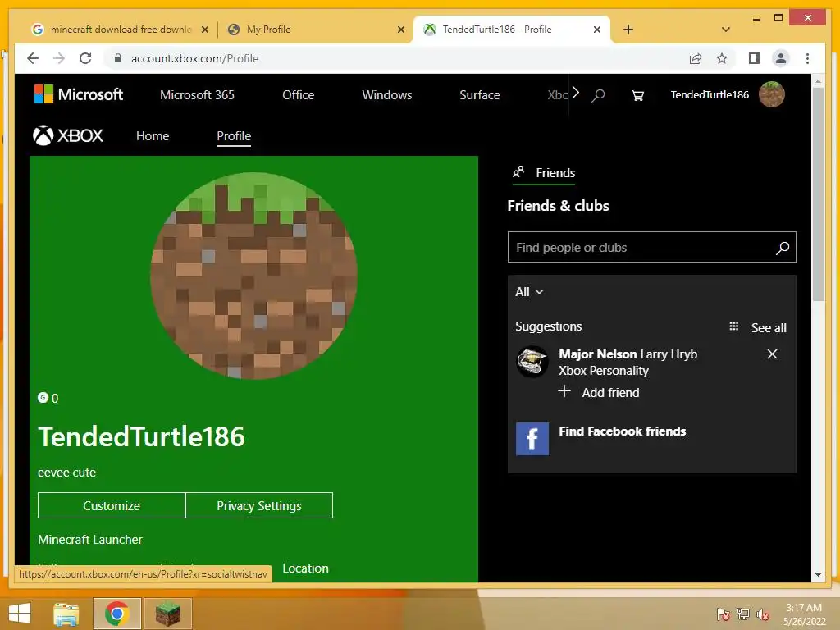
Task: Open Microsoft 365 menu item
Action: tap(197, 95)
